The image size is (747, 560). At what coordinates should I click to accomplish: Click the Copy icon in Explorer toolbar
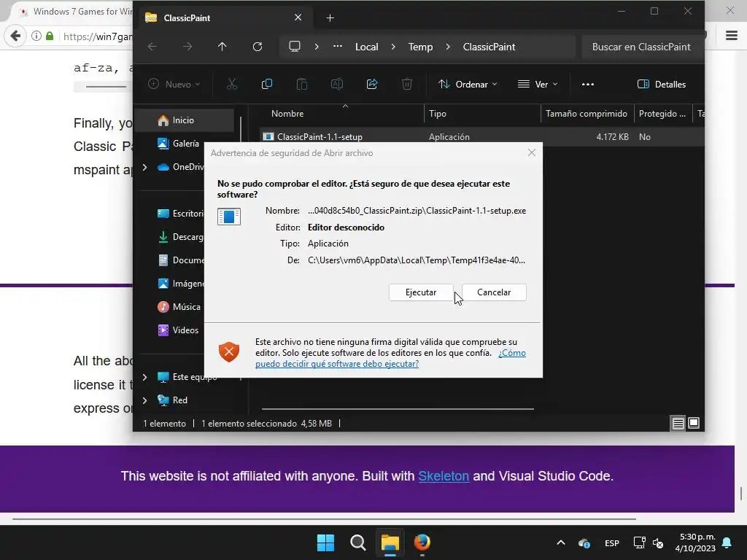coord(267,85)
